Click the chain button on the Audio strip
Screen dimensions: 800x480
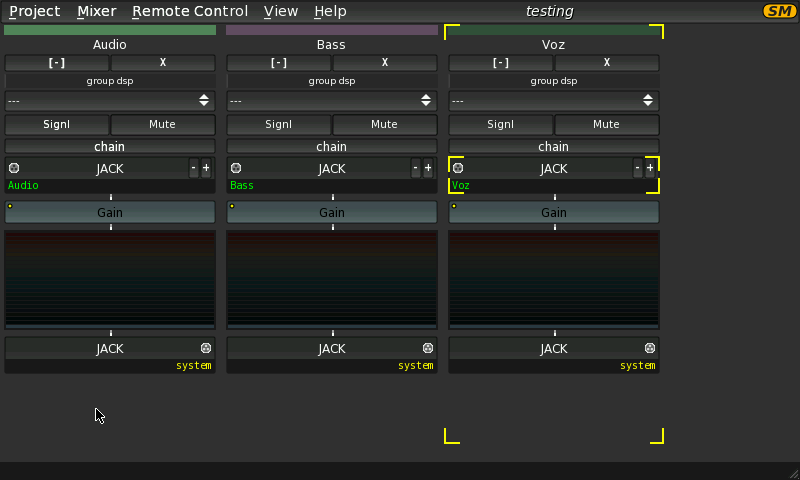point(110,146)
